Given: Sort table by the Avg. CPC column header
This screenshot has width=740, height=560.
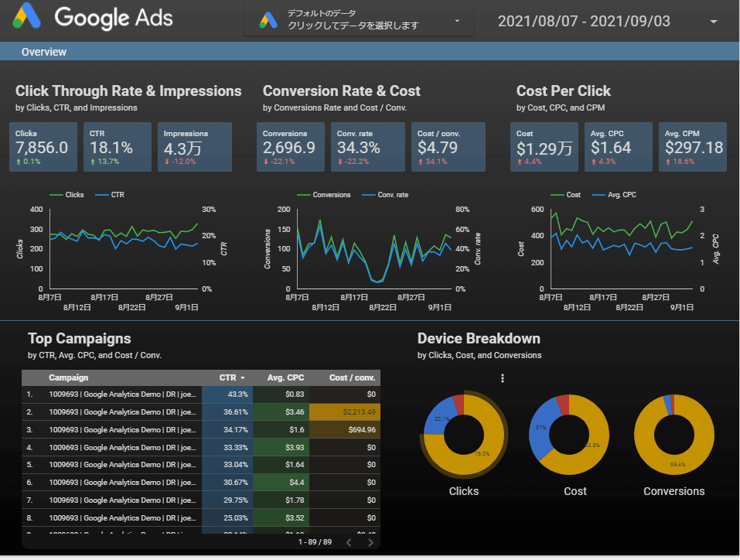Looking at the screenshot, I should tap(285, 377).
